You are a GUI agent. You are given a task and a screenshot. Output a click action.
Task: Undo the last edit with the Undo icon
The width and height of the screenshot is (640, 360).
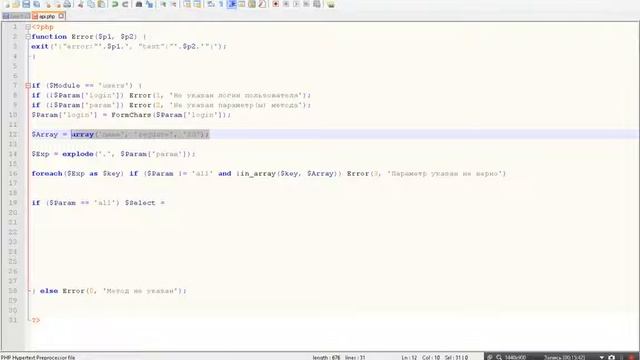[115, 4]
